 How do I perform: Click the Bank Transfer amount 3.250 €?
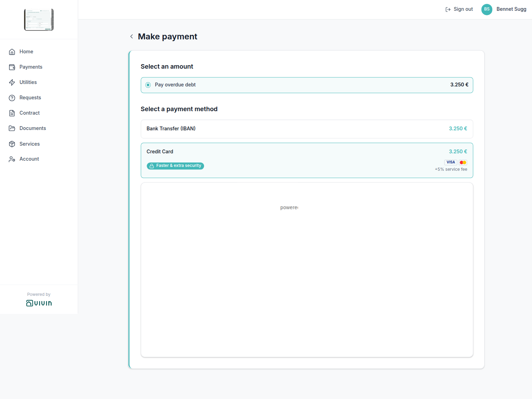coord(458,129)
